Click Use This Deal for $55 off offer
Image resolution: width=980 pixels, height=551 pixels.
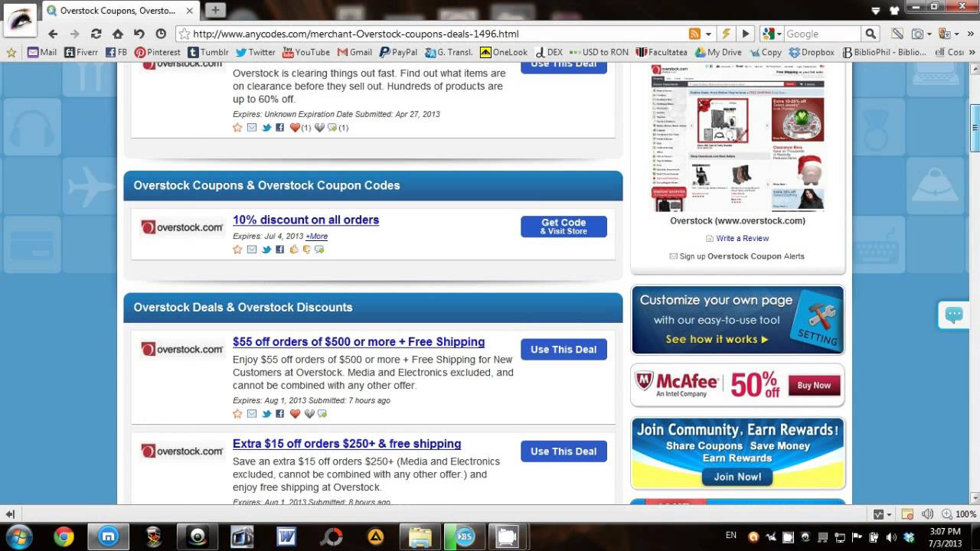(x=563, y=349)
